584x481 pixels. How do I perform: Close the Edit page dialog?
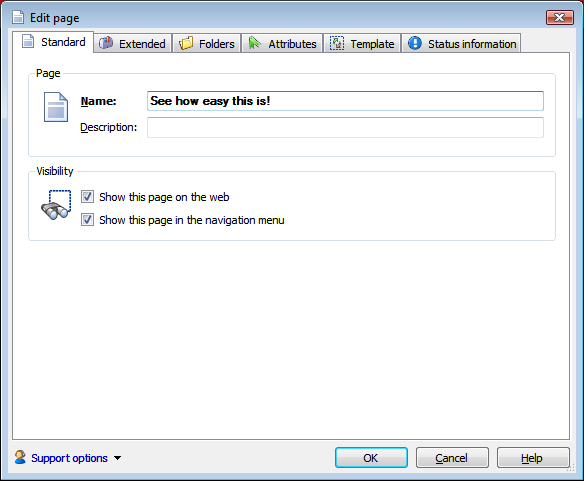(559, 18)
